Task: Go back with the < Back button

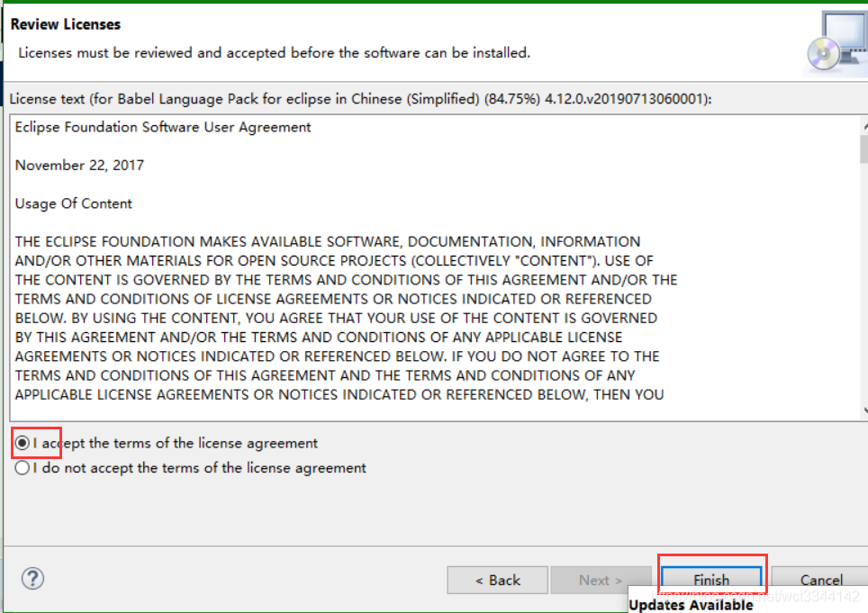Action: click(497, 580)
